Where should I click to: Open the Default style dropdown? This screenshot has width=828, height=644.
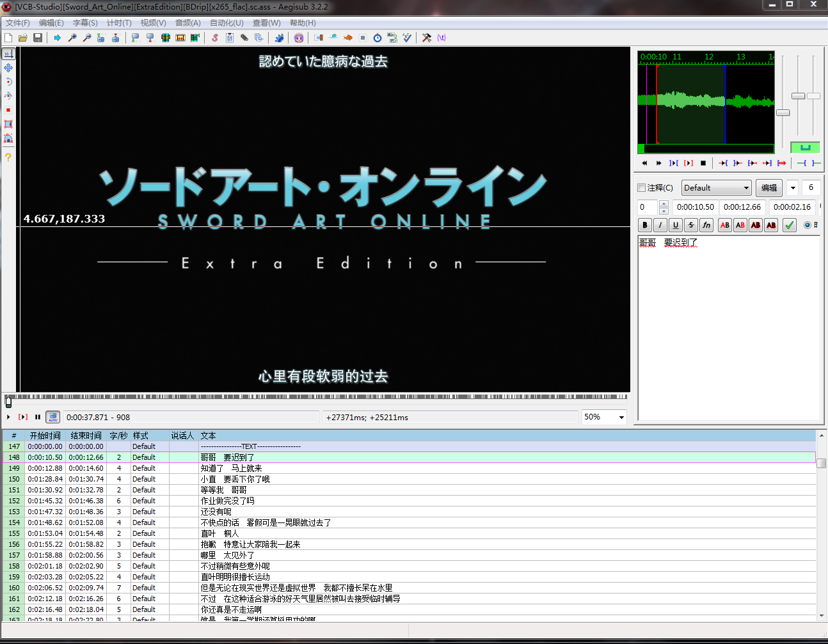pos(716,188)
